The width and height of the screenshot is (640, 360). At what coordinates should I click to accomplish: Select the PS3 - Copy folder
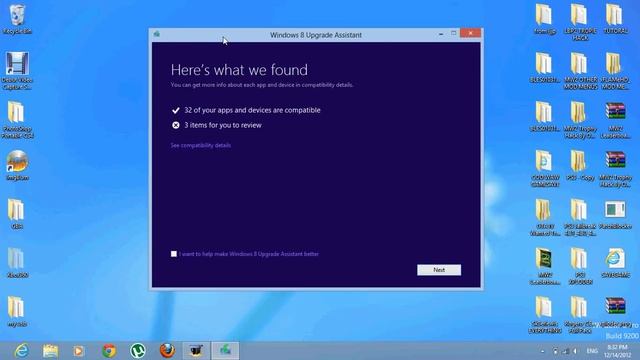[580, 165]
